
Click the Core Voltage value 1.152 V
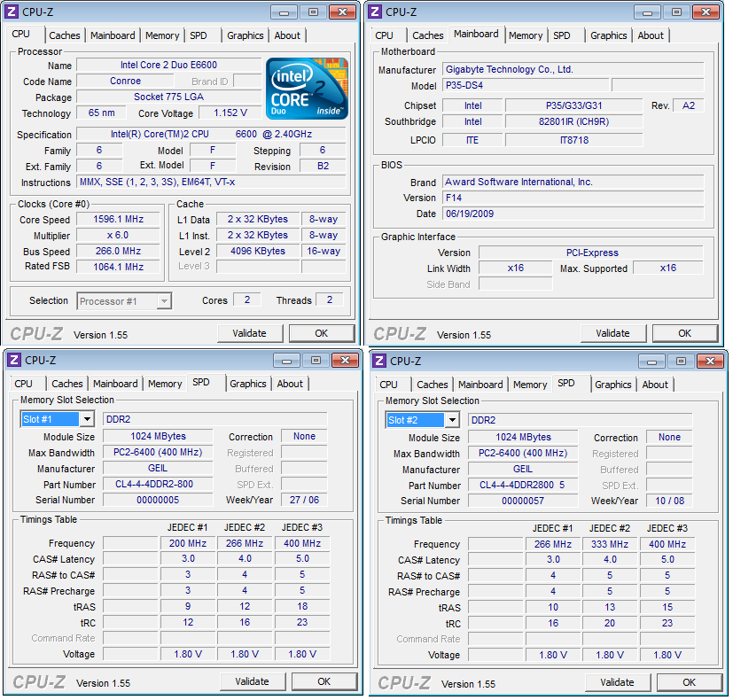230,113
